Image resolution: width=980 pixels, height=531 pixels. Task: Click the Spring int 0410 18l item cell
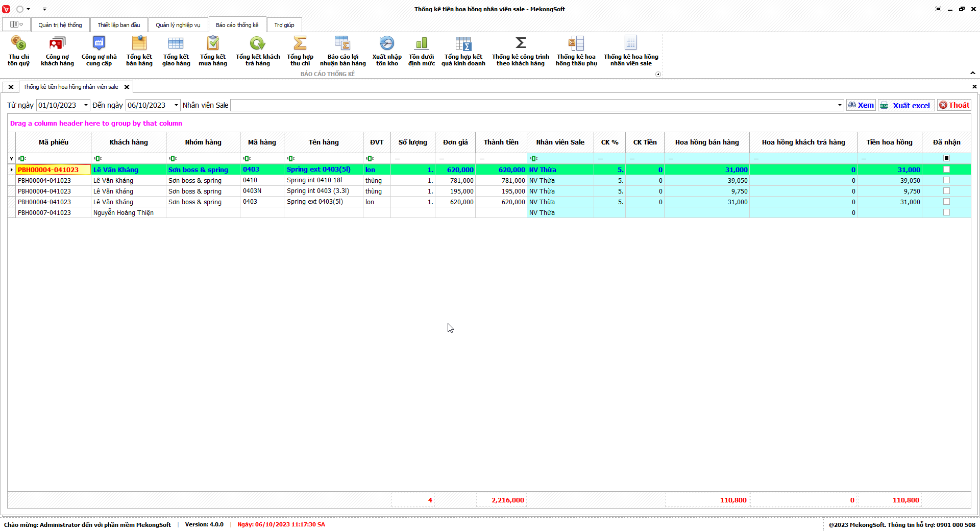point(324,181)
